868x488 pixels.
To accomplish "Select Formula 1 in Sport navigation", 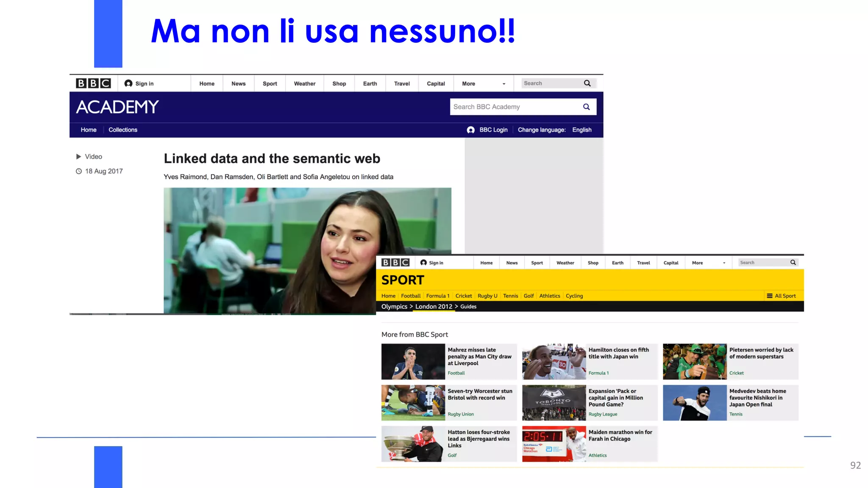I will pyautogui.click(x=438, y=296).
